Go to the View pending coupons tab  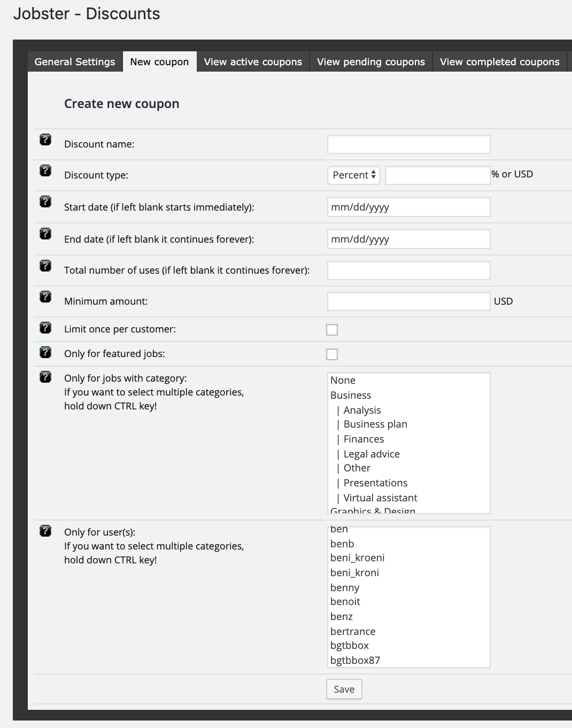[x=371, y=61]
